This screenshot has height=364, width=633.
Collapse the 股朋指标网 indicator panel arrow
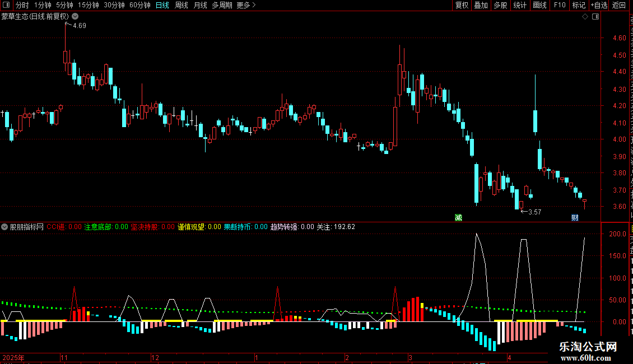[4, 227]
